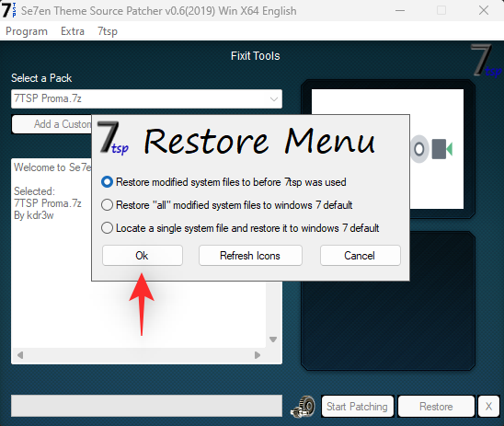
Task: Cancel the Restore Menu dialog
Action: [x=360, y=256]
